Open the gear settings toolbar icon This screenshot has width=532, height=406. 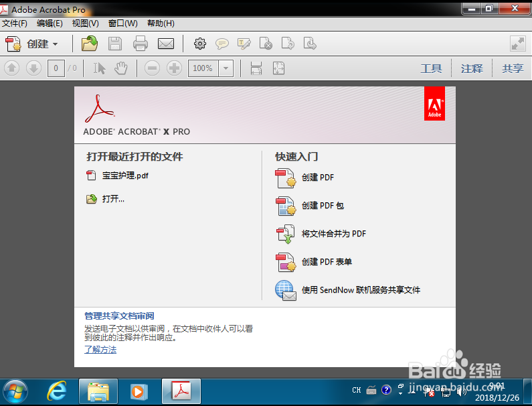pos(200,44)
